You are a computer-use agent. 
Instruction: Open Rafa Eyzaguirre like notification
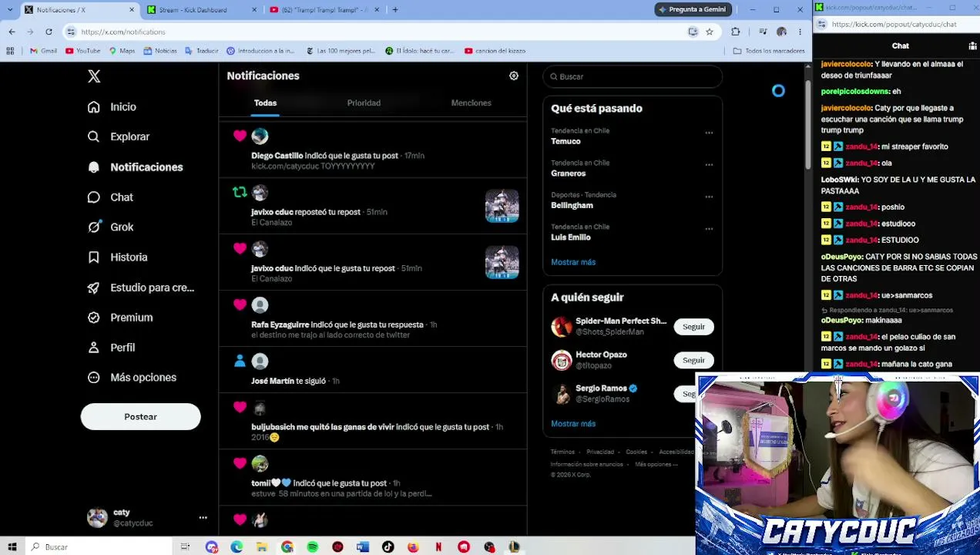pos(373,318)
